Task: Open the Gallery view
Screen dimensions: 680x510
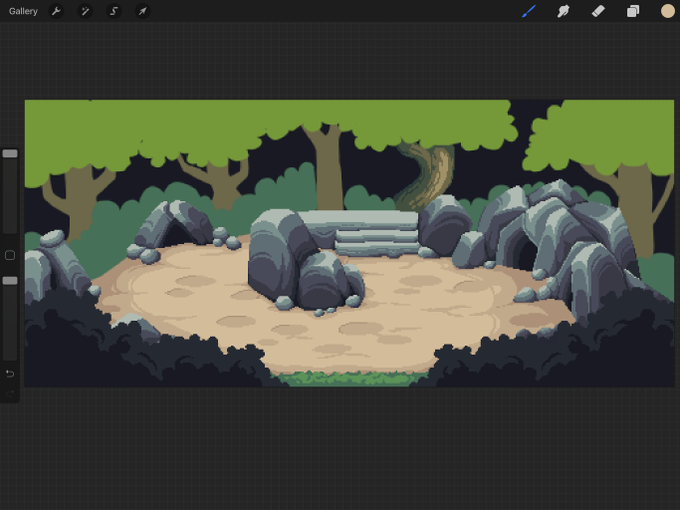Action: pyautogui.click(x=23, y=11)
